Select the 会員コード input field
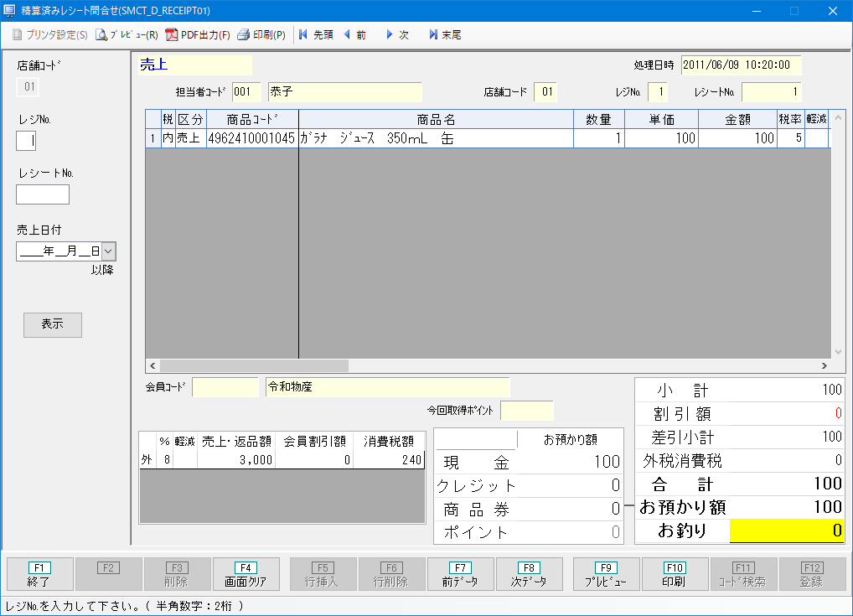Image resolution: width=853 pixels, height=616 pixels. pos(225,386)
